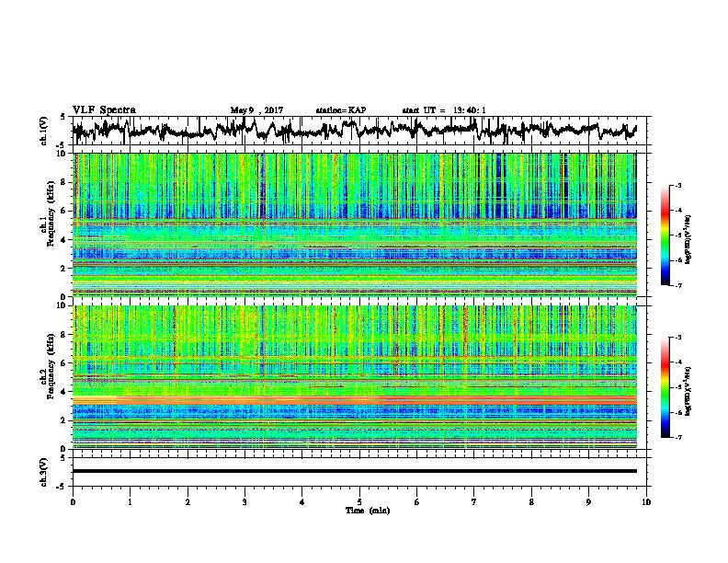Click the log(PSD) label beside ch.2 color scale
728x563 pixels.
tap(688, 390)
